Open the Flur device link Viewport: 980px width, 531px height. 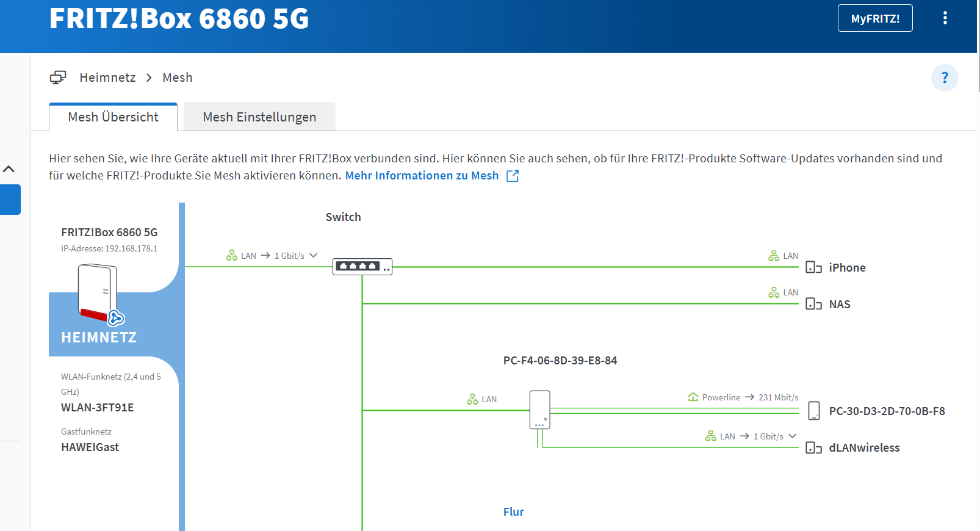(514, 512)
